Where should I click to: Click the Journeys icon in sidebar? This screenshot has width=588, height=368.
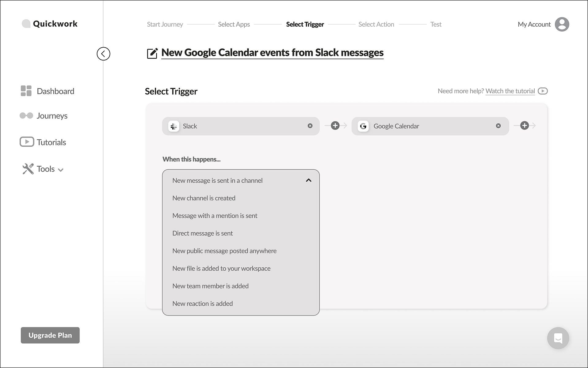[x=26, y=115]
